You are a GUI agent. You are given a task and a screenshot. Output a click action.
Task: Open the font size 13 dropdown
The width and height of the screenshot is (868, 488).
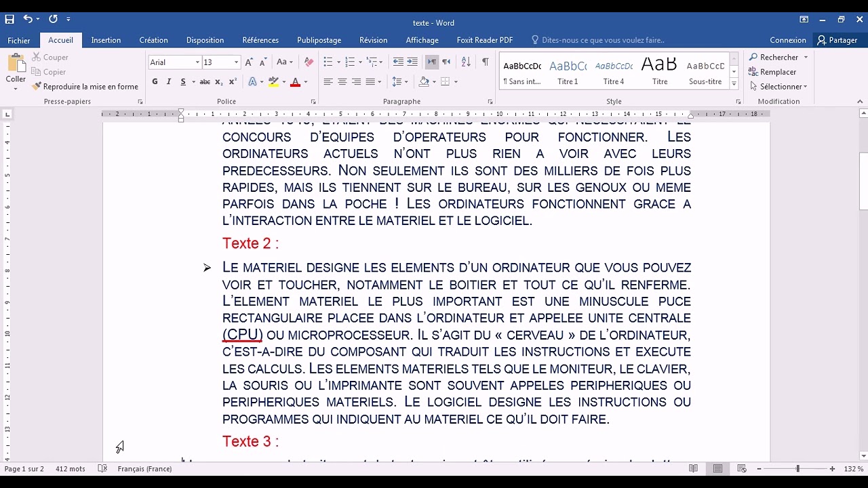(236, 62)
